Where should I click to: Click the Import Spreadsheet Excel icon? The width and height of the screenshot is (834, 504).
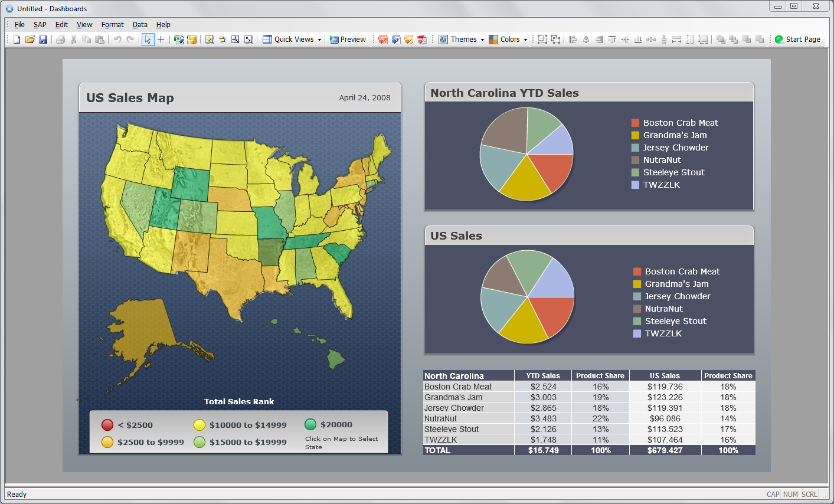tap(178, 40)
